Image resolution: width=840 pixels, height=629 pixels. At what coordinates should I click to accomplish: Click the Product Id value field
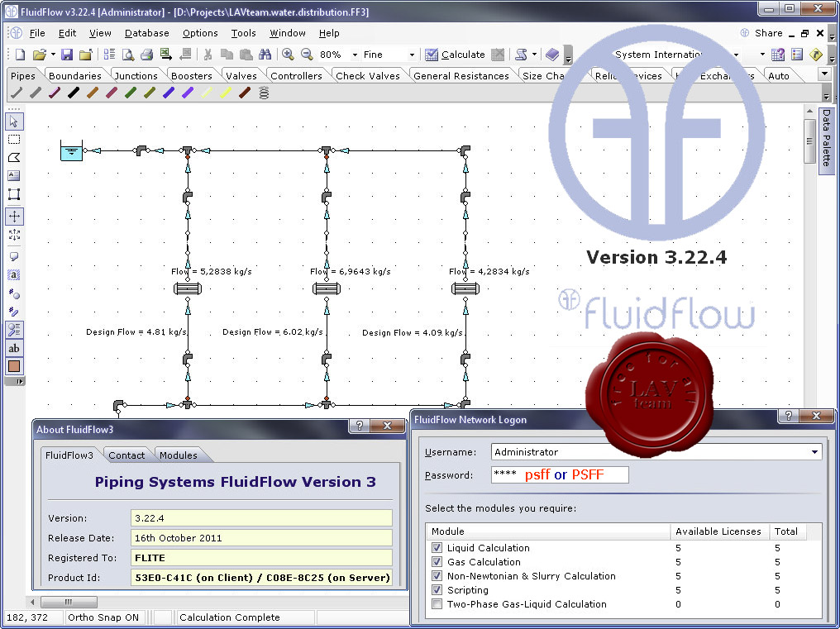[261, 578]
